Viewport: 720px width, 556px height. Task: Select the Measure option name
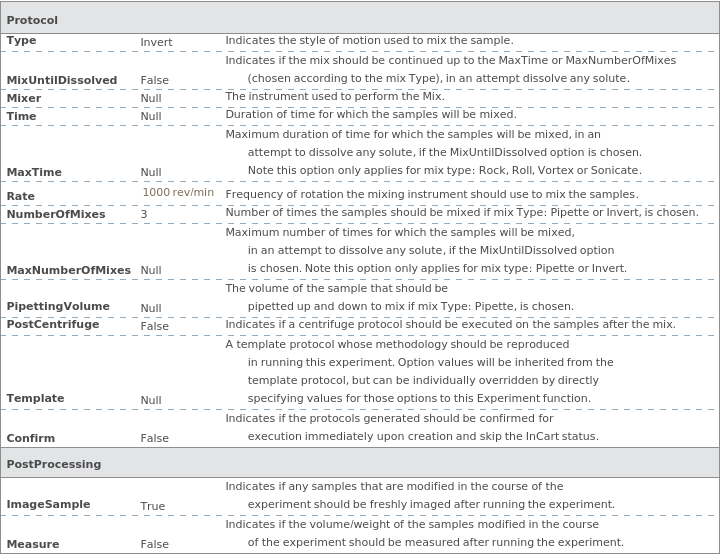tap(33, 544)
